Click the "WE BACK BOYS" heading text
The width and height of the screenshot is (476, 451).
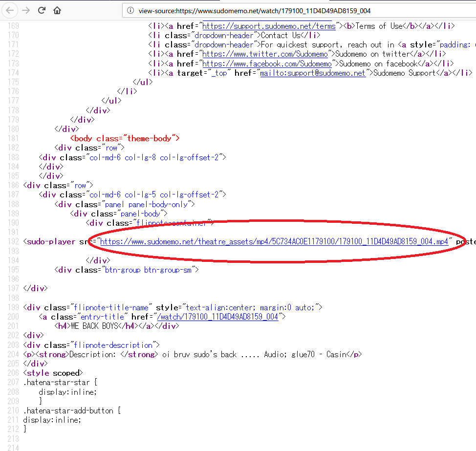click(x=94, y=326)
